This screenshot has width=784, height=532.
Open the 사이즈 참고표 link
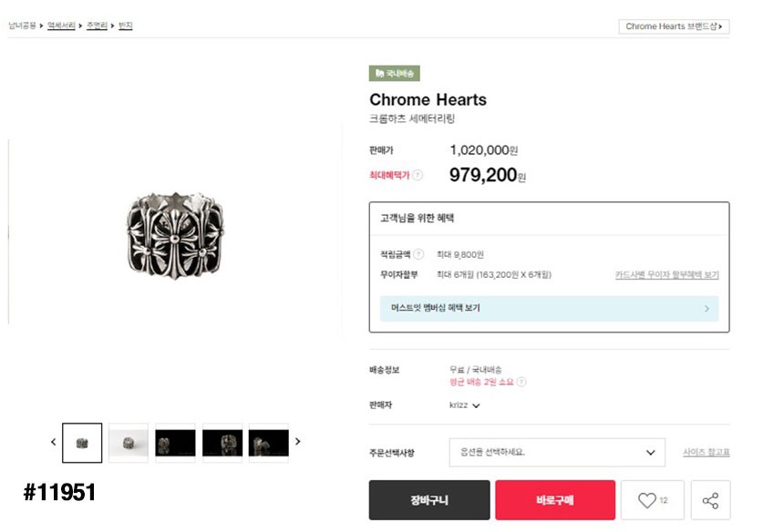(x=706, y=452)
